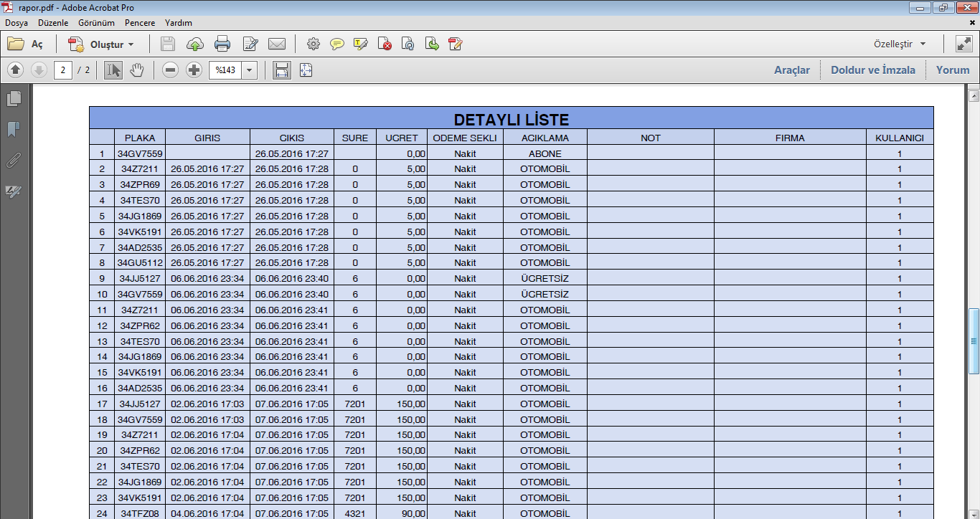Open the Doldur ve İmzala pane
This screenshot has height=519, width=980.
[872, 70]
